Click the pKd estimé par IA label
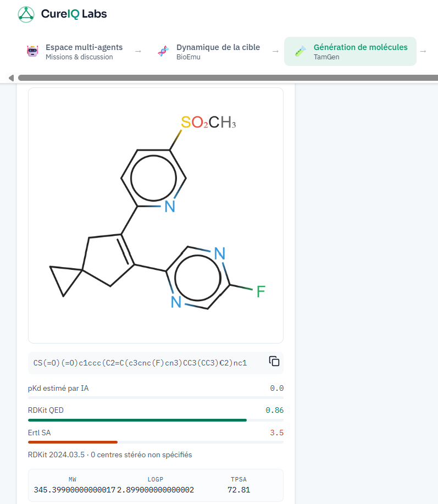This screenshot has height=504, width=438. (x=58, y=388)
